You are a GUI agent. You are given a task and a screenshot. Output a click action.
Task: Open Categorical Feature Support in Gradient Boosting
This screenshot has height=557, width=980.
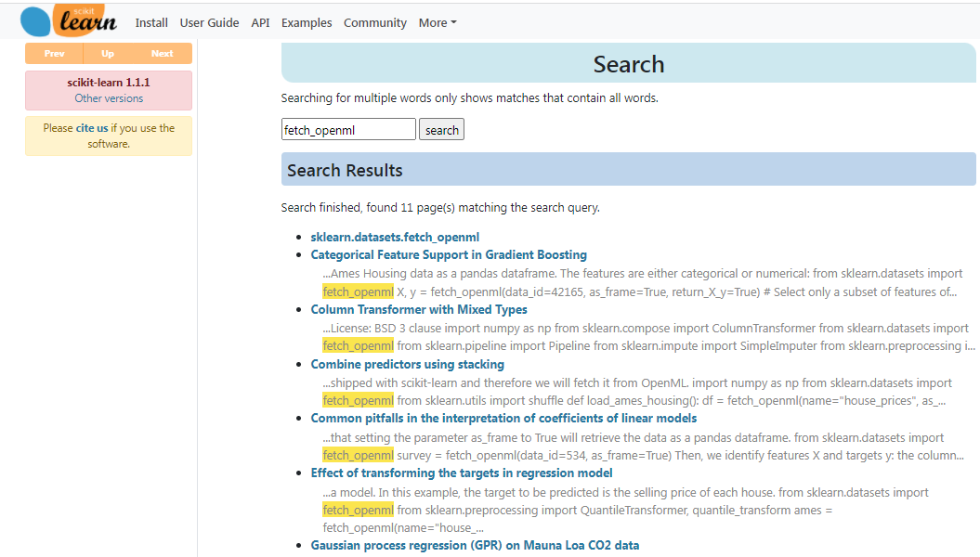[x=449, y=254]
